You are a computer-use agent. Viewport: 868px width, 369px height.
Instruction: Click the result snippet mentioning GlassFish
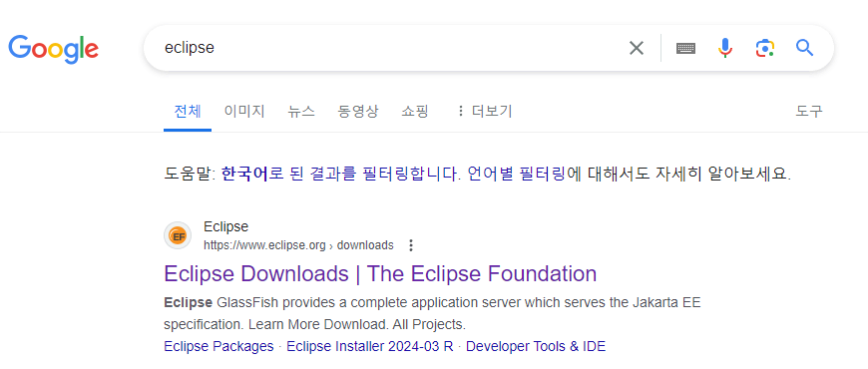tap(432, 313)
